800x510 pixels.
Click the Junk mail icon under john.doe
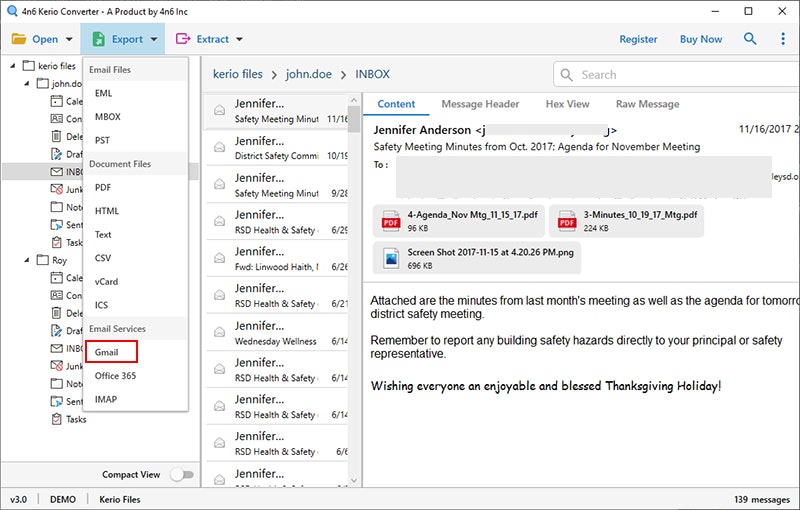pos(56,189)
